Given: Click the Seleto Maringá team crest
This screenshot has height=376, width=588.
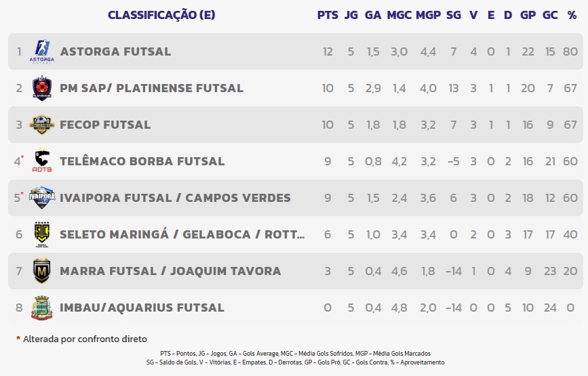Looking at the screenshot, I should [42, 234].
